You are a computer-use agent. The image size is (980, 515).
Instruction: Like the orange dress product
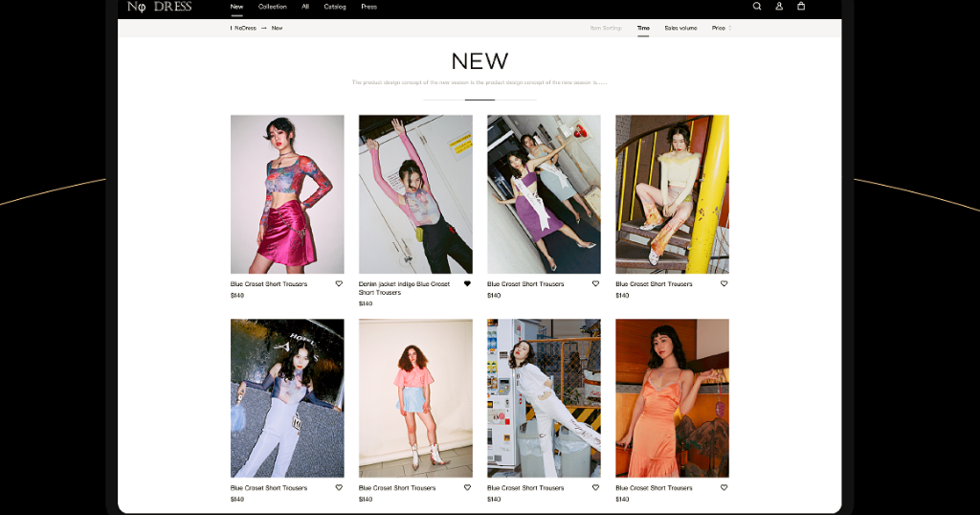(724, 488)
